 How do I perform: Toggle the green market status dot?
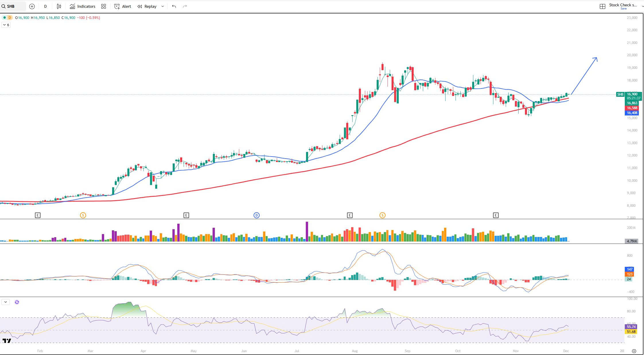tap(4, 18)
